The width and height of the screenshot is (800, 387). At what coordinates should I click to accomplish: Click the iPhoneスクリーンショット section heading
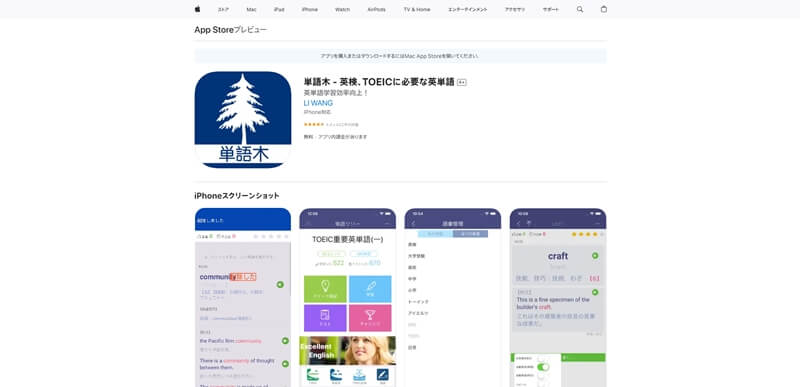pyautogui.click(x=237, y=196)
